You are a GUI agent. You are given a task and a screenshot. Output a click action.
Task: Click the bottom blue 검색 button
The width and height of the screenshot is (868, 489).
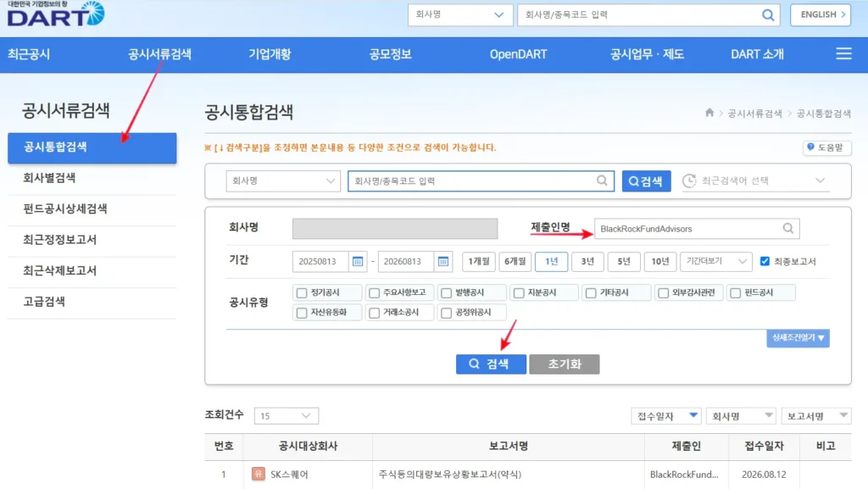(x=491, y=364)
